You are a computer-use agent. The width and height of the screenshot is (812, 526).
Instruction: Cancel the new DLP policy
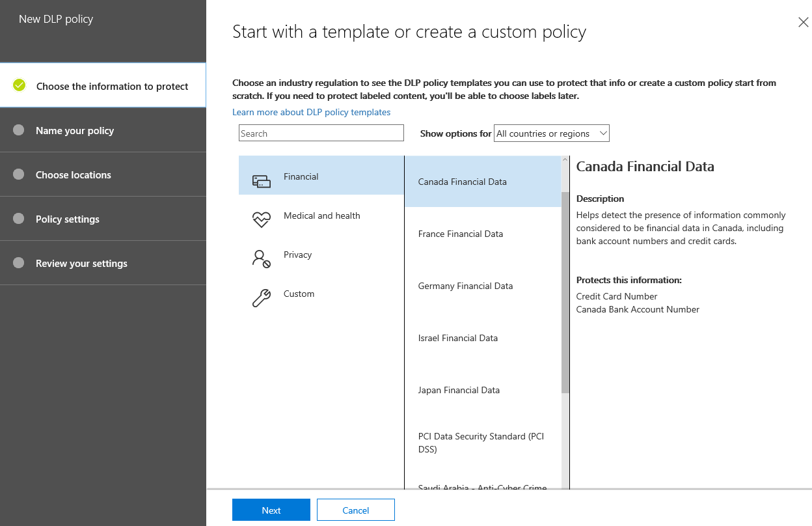[x=355, y=510]
